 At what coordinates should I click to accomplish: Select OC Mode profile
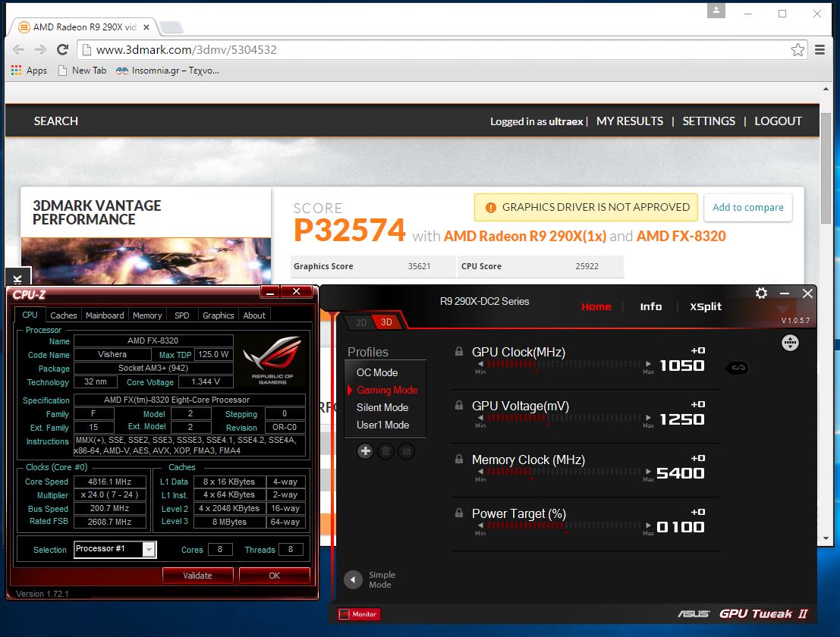point(377,372)
